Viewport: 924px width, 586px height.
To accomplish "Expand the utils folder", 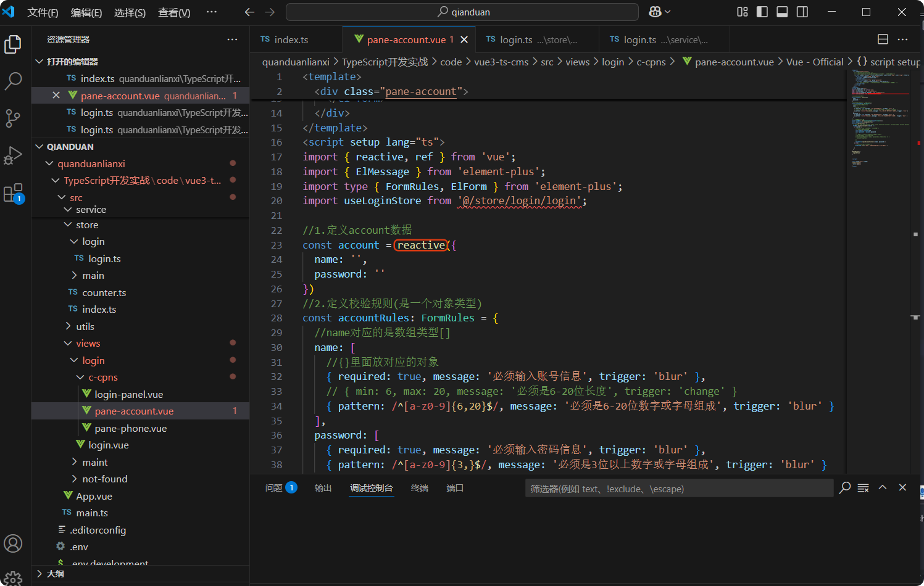I will [x=85, y=326].
